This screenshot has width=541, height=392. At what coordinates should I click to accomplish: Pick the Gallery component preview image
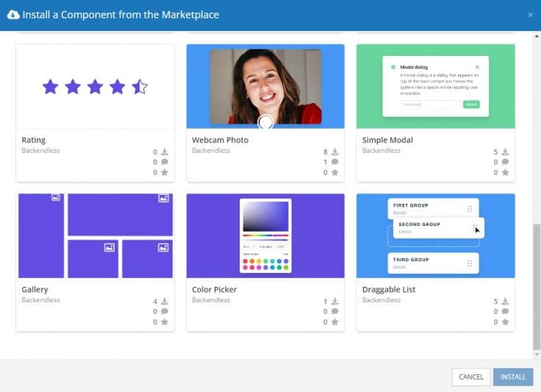click(x=95, y=236)
